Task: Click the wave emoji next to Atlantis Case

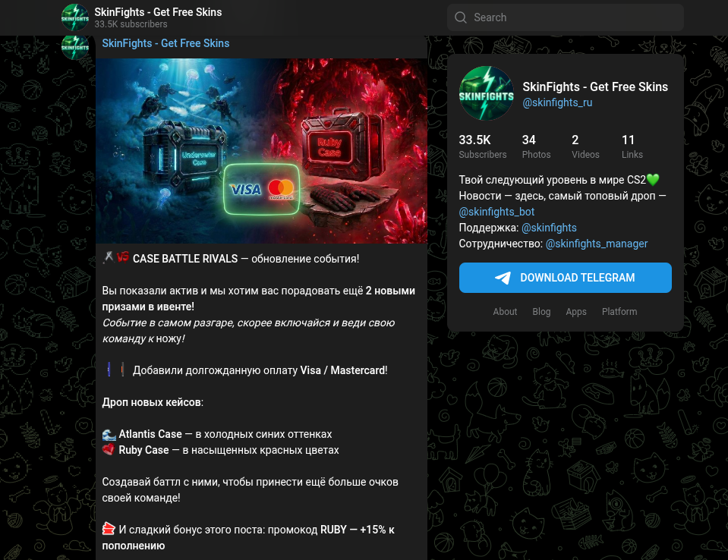Action: (109, 435)
